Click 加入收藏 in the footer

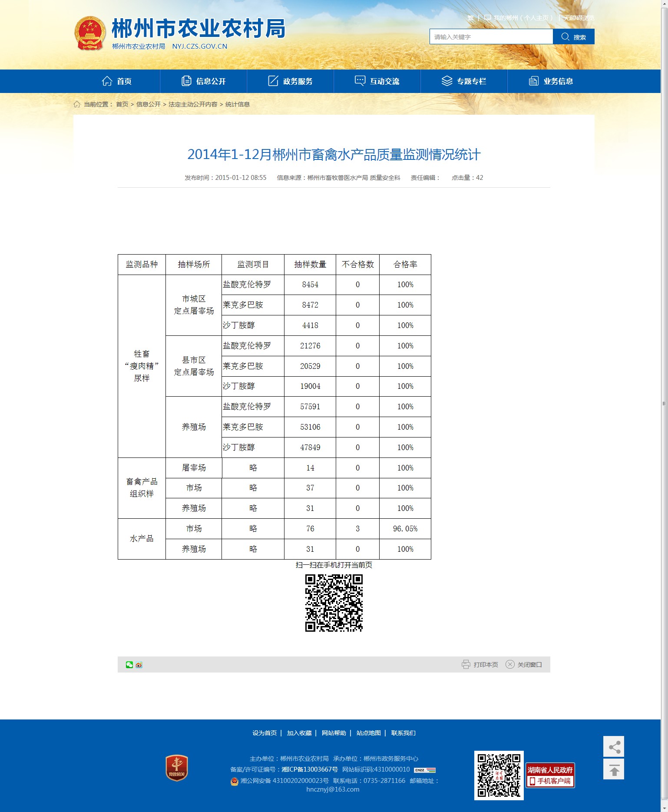point(299,733)
